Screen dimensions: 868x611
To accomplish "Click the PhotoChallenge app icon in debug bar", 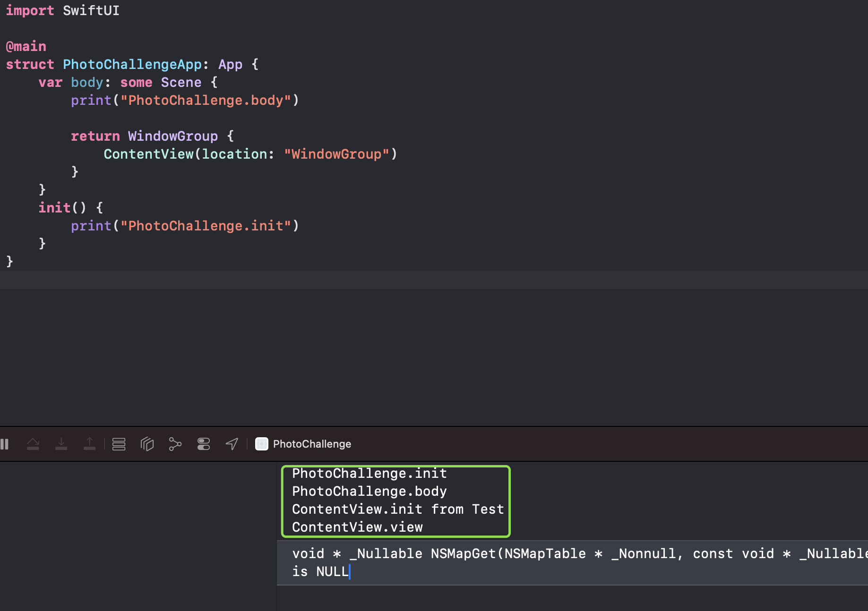I will coord(262,444).
